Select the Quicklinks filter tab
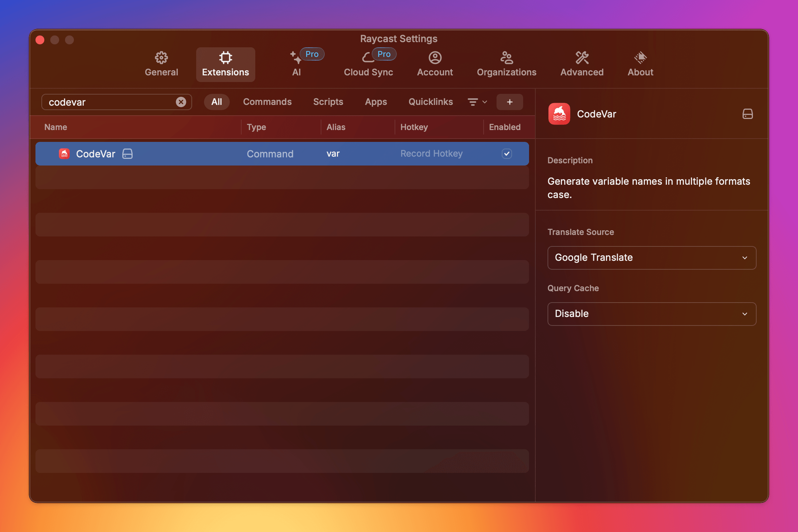 430,102
